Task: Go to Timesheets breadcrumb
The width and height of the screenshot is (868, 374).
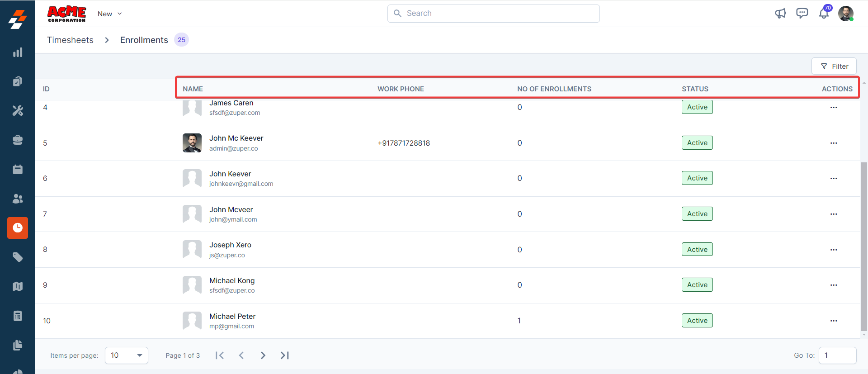Action: pos(70,40)
